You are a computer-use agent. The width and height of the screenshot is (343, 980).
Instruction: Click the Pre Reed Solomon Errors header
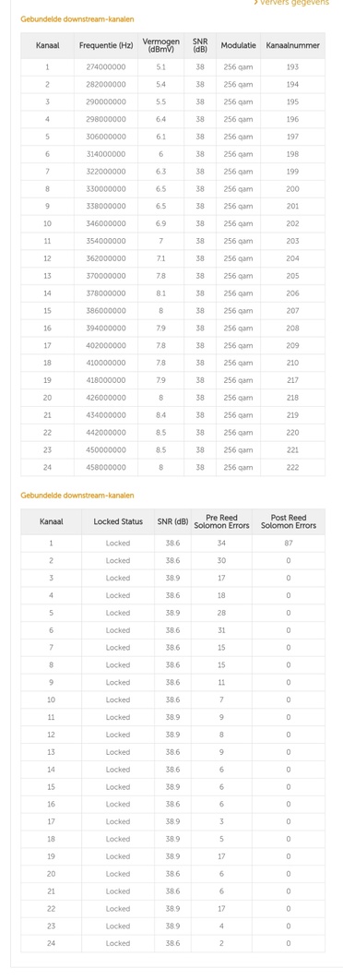[x=221, y=522]
